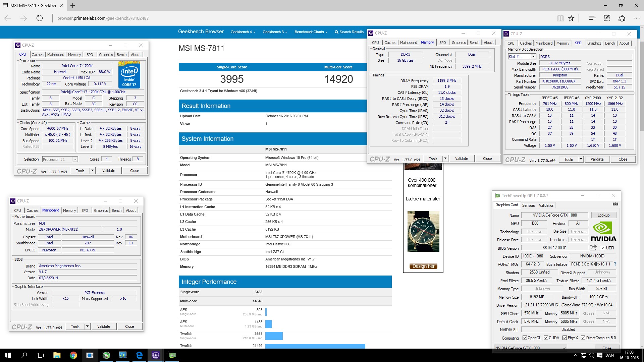Click the network icon in system tray

tap(584, 355)
